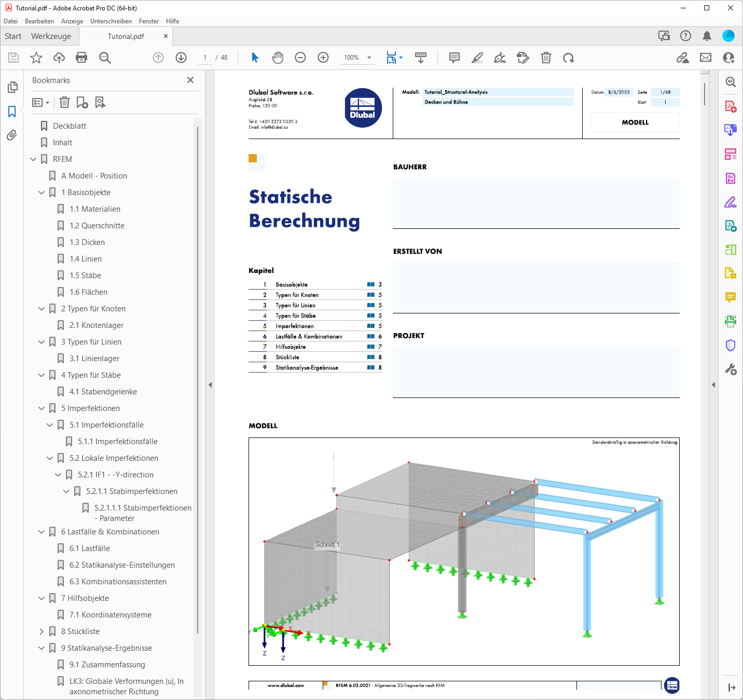Delete selected bookmark in Bookmarks panel
Screen dimensions: 743x700
pos(64,102)
